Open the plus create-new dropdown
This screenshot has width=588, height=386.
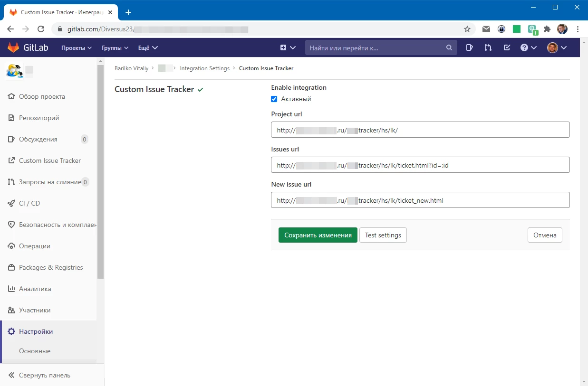tap(288, 47)
